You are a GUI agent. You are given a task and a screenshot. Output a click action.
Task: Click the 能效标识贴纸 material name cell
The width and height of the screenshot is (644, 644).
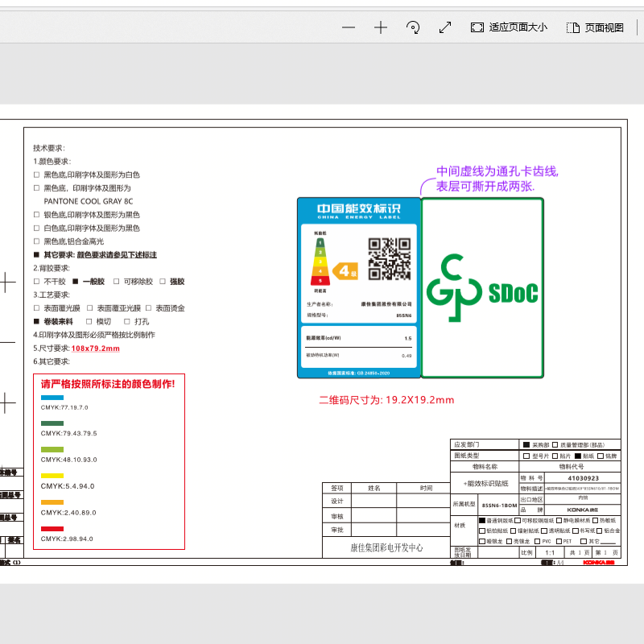[x=486, y=484]
